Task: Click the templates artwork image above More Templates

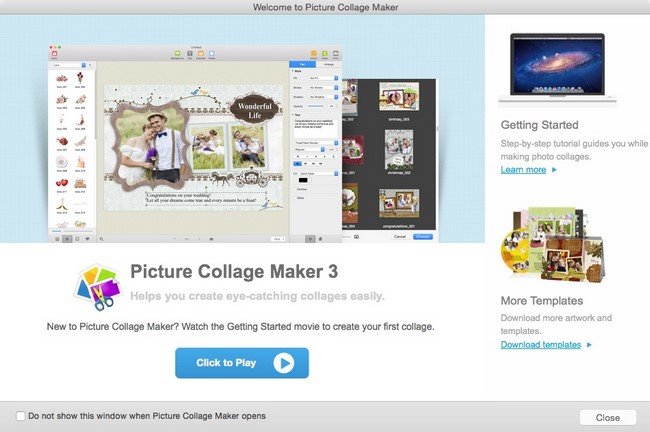Action: click(x=553, y=245)
